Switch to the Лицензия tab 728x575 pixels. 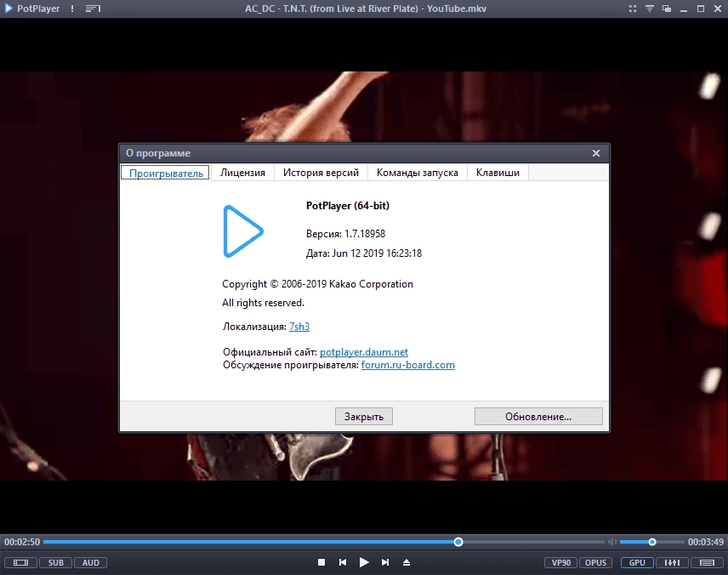point(242,173)
